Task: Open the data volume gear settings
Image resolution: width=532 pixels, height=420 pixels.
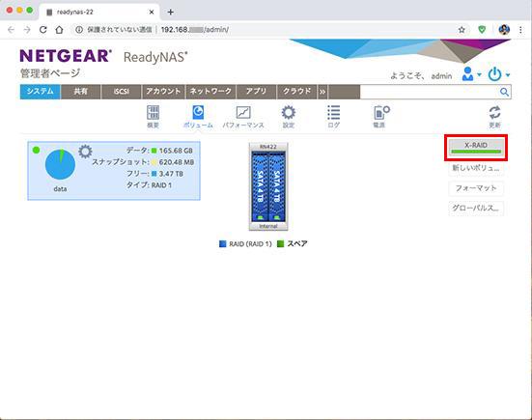Action: (x=85, y=152)
